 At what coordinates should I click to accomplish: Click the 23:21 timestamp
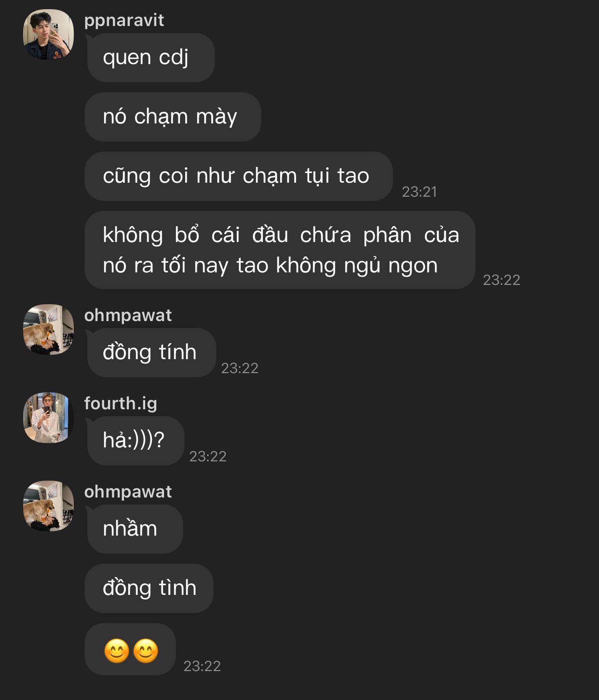(420, 192)
